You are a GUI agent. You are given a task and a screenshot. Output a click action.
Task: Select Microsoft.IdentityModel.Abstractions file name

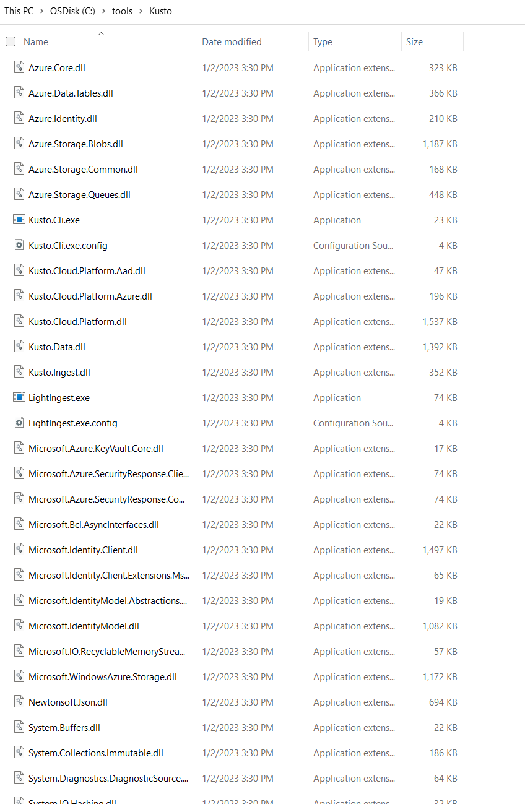tap(108, 601)
